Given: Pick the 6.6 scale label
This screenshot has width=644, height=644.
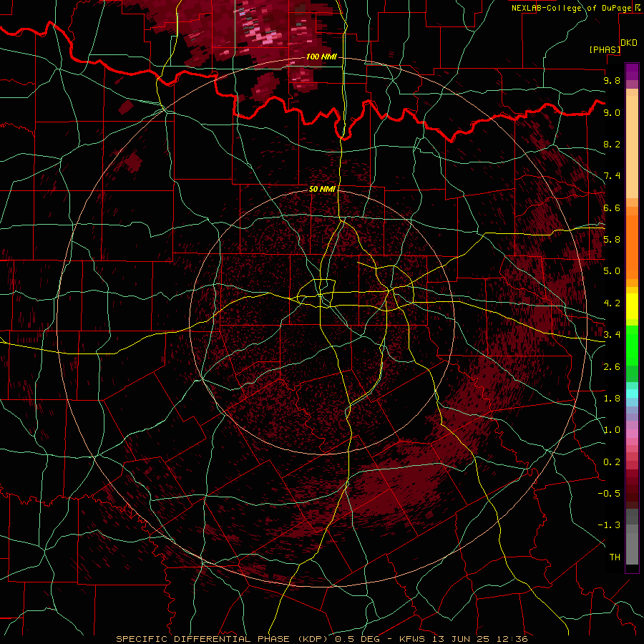Looking at the screenshot, I should click(612, 208).
